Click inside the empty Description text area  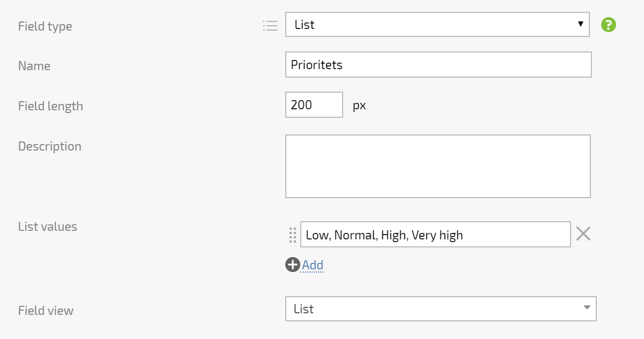pos(438,166)
